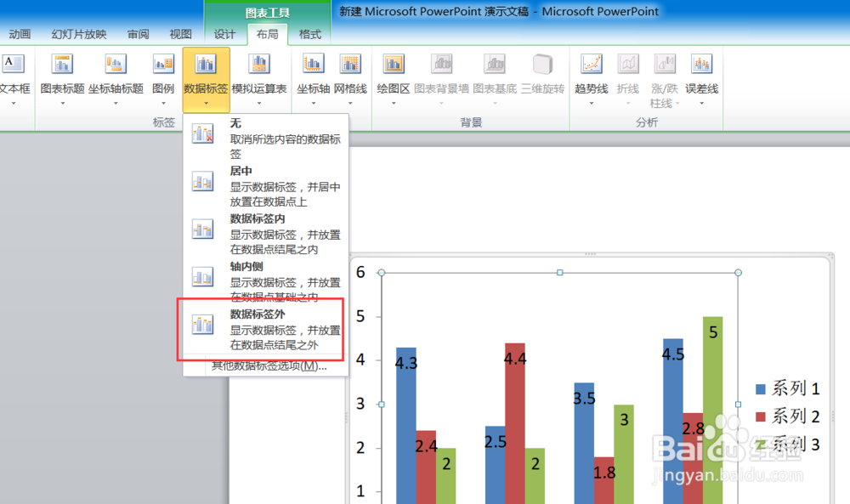This screenshot has height=504, width=850.
Task: Switch to the 格式 ribbon tab
Action: click(309, 35)
